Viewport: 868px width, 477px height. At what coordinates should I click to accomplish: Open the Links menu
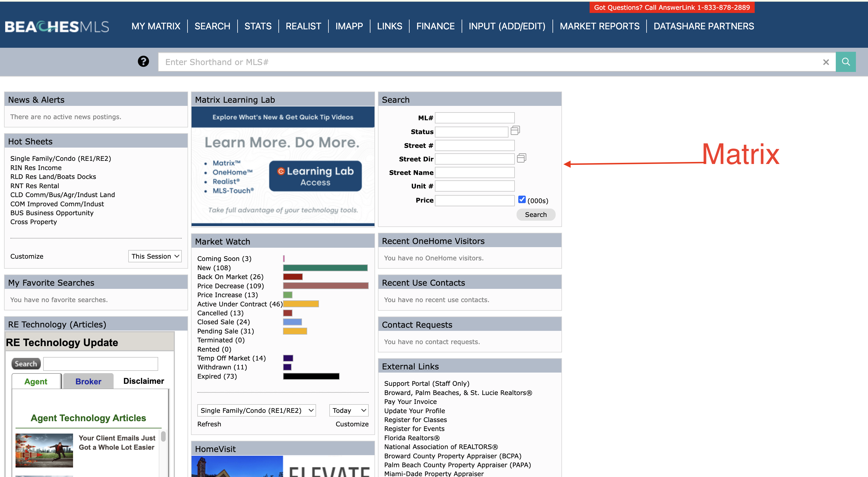point(389,26)
